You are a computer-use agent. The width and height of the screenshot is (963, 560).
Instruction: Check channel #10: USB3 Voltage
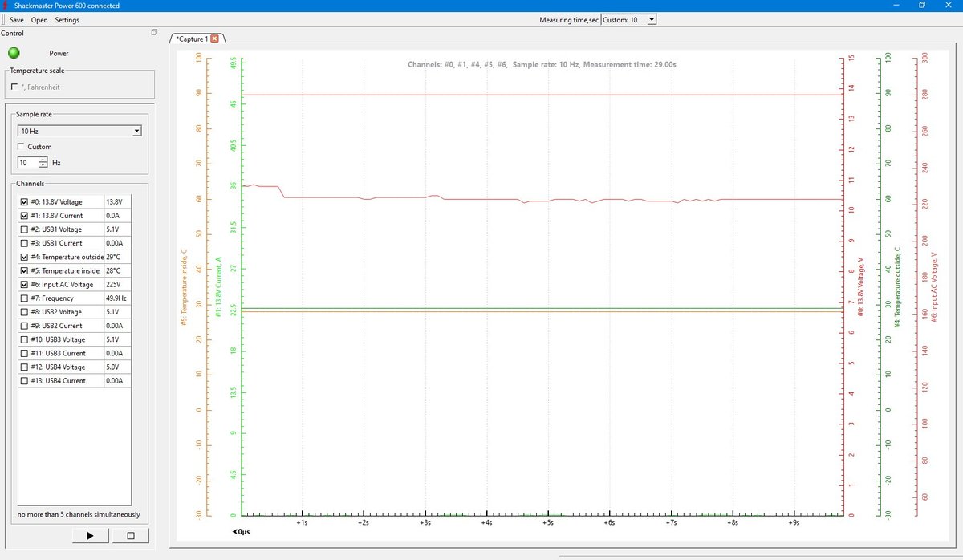(23, 339)
